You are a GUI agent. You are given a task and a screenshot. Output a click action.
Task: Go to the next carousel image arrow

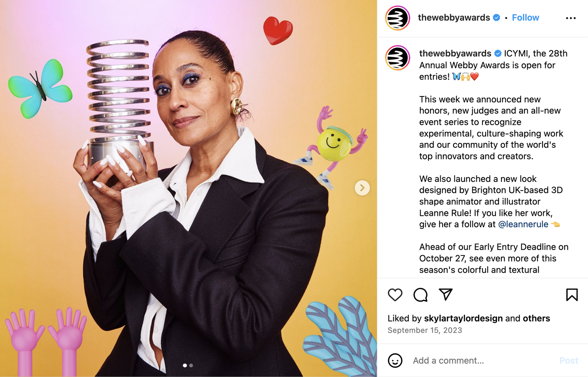362,188
